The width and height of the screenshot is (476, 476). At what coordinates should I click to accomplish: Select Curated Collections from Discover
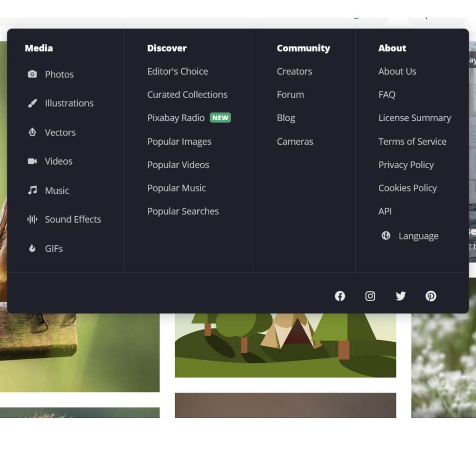[187, 95]
